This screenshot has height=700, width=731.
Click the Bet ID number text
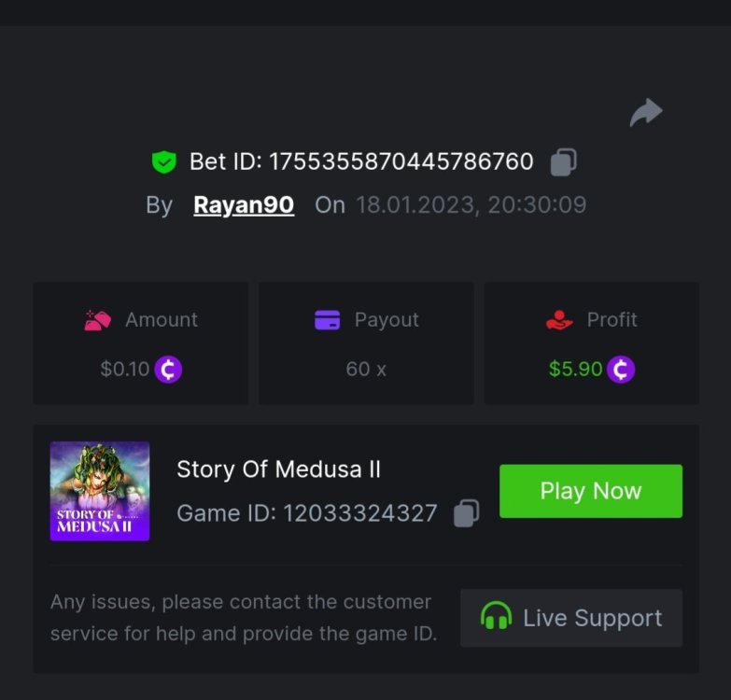(x=401, y=162)
